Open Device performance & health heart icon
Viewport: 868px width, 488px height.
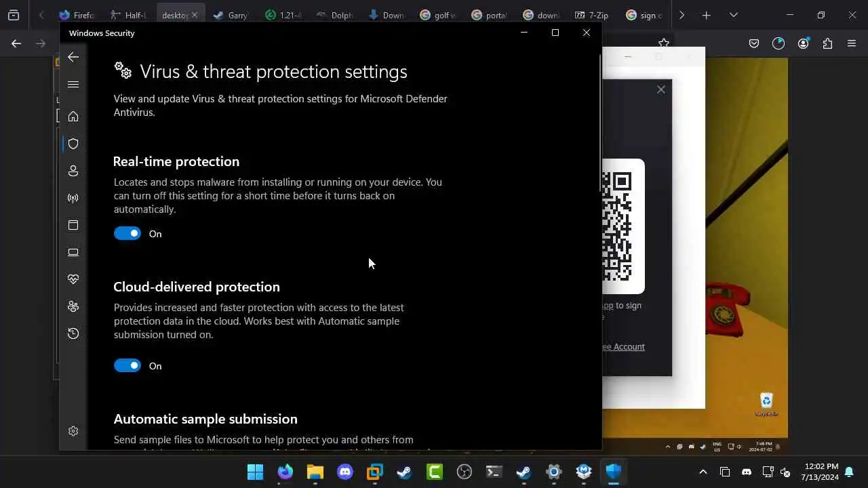pyautogui.click(x=73, y=279)
